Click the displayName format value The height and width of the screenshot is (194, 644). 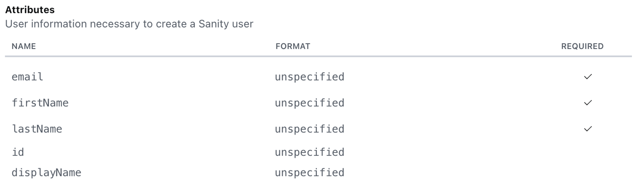click(x=309, y=173)
